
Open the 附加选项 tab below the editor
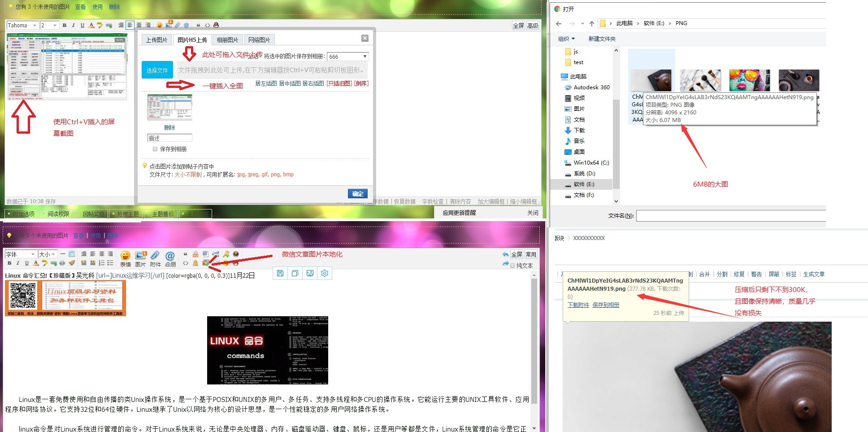(21, 214)
